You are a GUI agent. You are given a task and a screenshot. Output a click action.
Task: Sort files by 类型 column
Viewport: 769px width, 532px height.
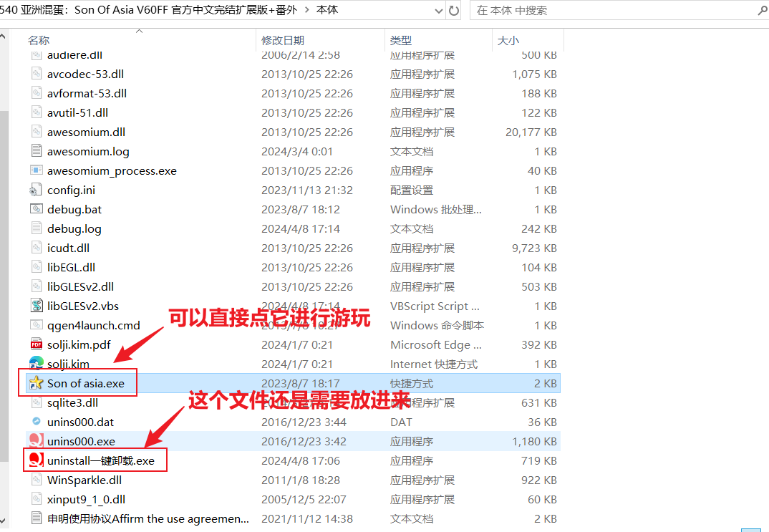tap(401, 40)
